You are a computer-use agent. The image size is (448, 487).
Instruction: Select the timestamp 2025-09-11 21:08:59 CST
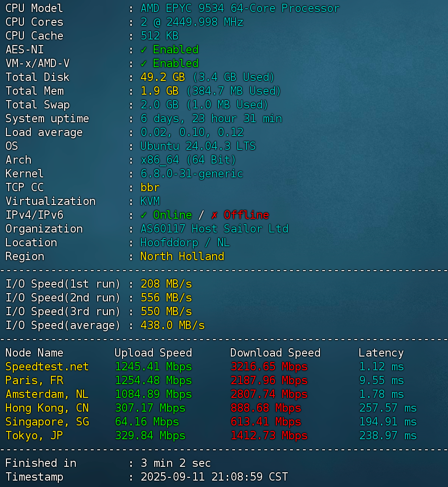pos(214,477)
